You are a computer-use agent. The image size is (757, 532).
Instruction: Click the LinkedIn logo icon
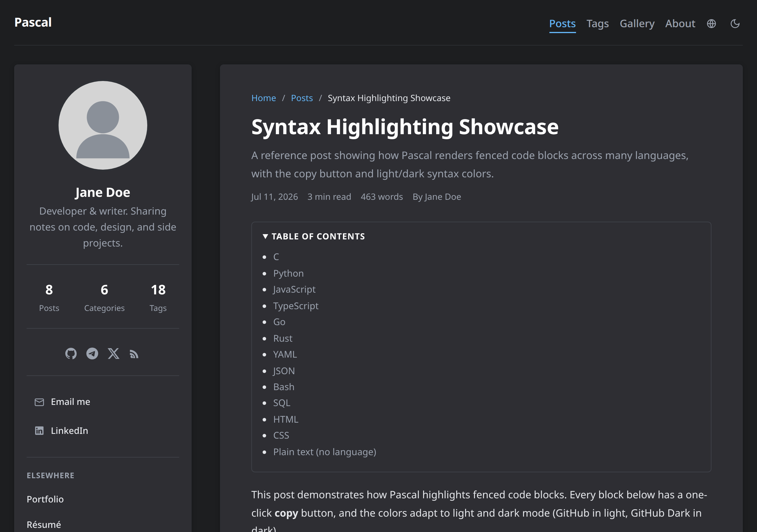39,431
